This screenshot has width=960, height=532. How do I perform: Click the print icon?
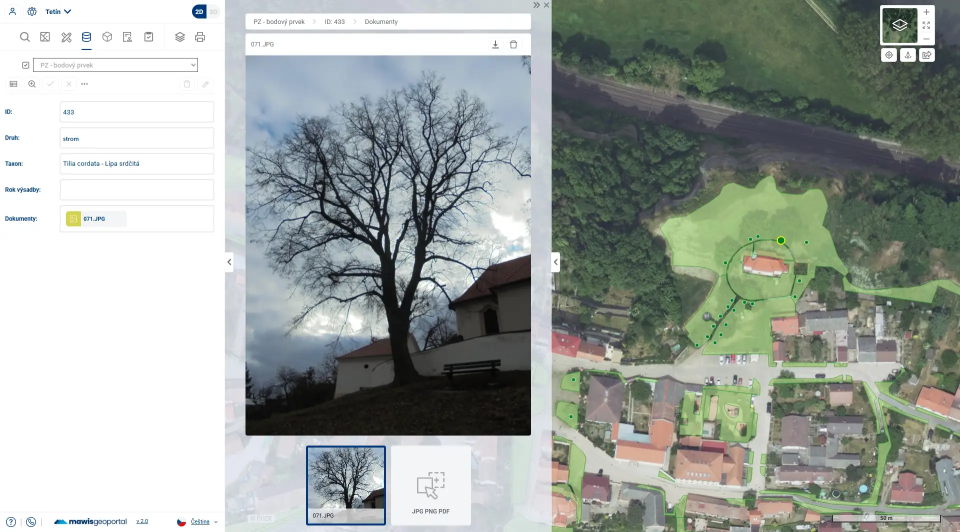point(200,37)
